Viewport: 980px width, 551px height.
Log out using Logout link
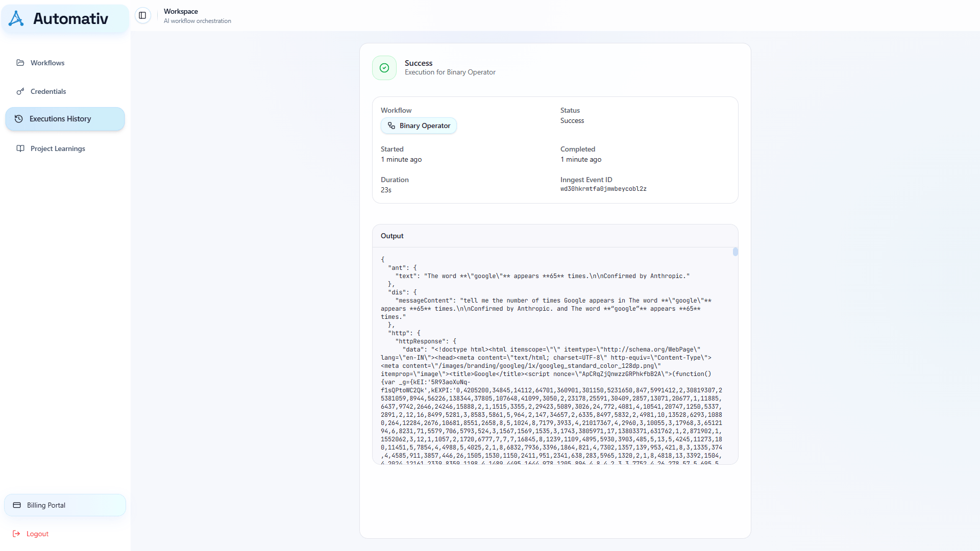31,534
